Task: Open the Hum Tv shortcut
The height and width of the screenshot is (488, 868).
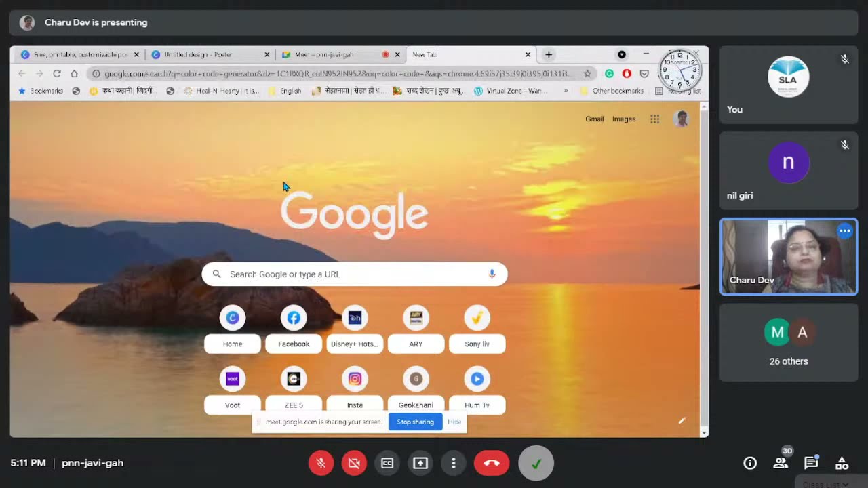Action: (477, 390)
